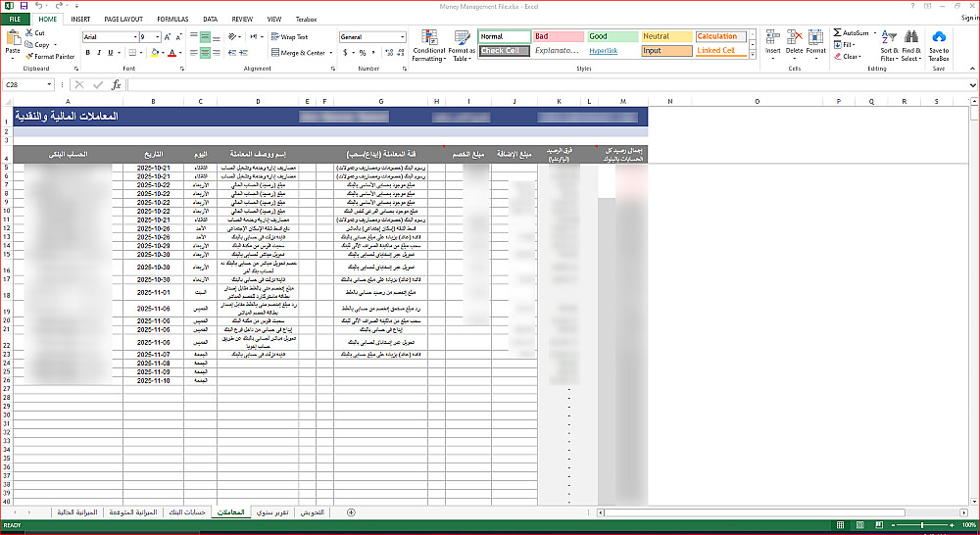Screen dimensions: 980x535
Task: Decrease the cell indent
Action: (x=232, y=53)
